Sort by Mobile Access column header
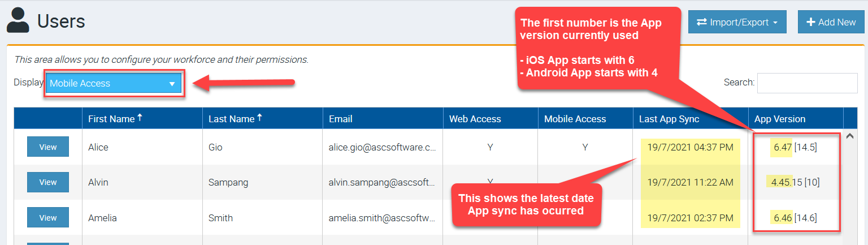The width and height of the screenshot is (868, 245). pos(575,119)
